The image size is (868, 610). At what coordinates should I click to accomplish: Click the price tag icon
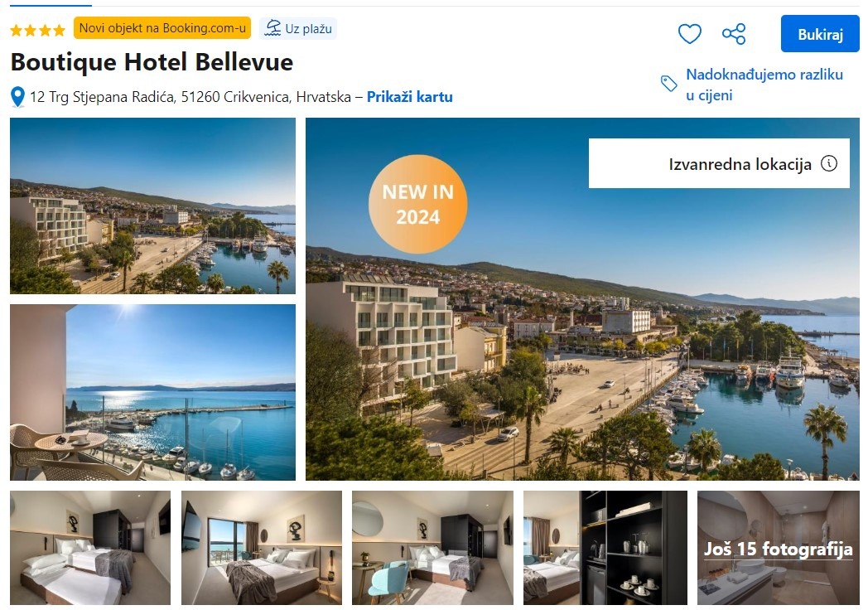coord(668,84)
